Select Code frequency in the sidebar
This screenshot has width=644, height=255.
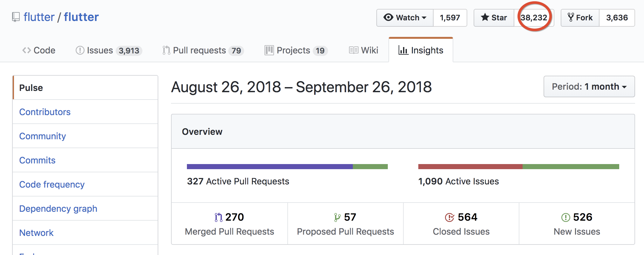52,184
